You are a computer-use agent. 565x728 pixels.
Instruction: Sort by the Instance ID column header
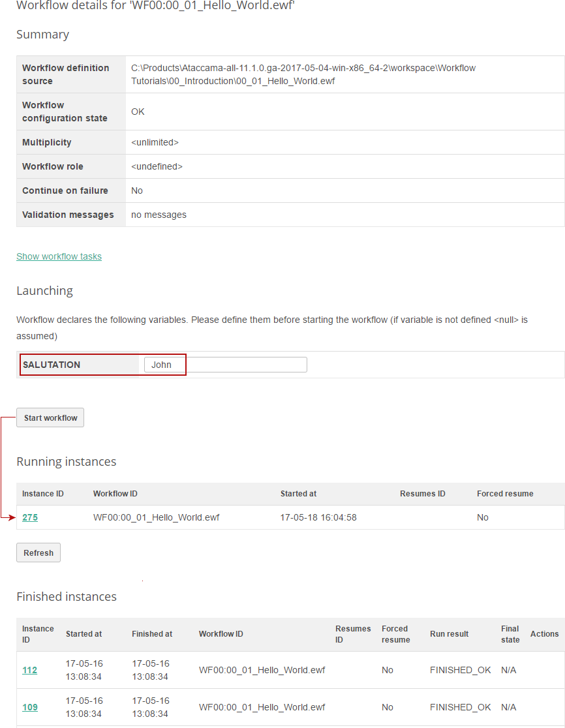[38, 633]
